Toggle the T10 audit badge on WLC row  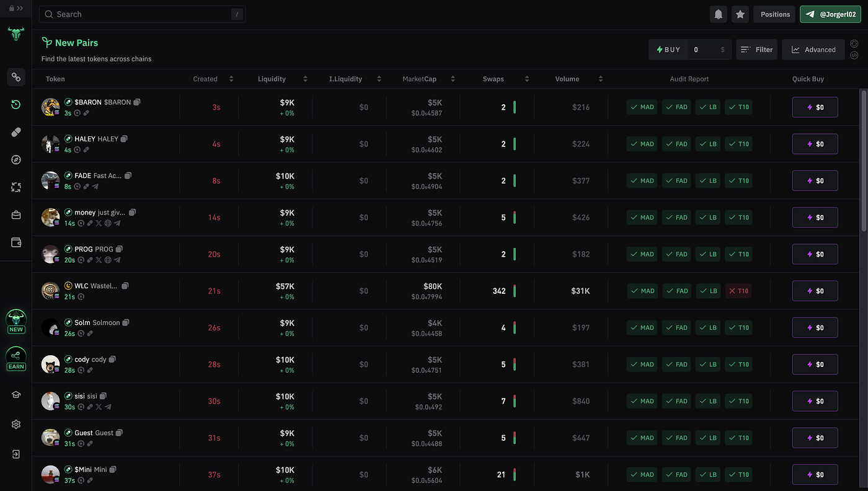[x=738, y=291]
